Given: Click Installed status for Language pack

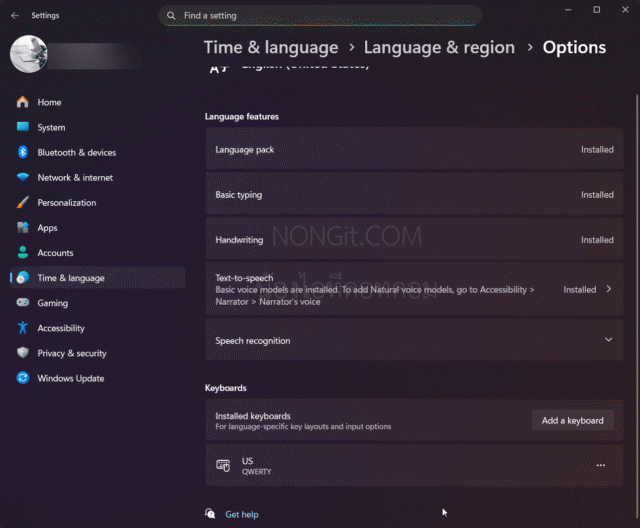Looking at the screenshot, I should click(597, 149).
